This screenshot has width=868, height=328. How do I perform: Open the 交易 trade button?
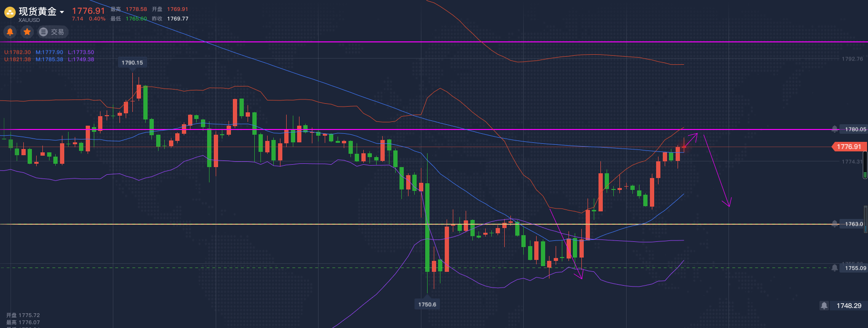point(52,32)
